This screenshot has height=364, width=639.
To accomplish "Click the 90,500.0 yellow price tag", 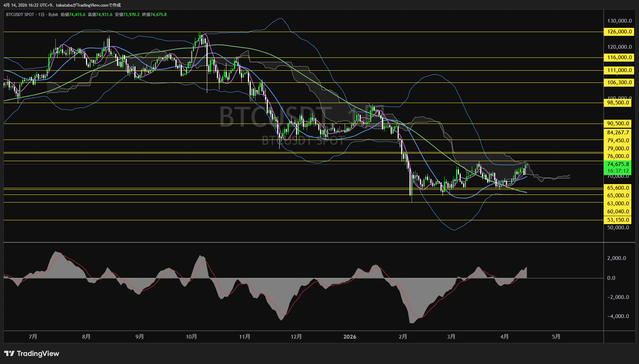I will (618, 124).
